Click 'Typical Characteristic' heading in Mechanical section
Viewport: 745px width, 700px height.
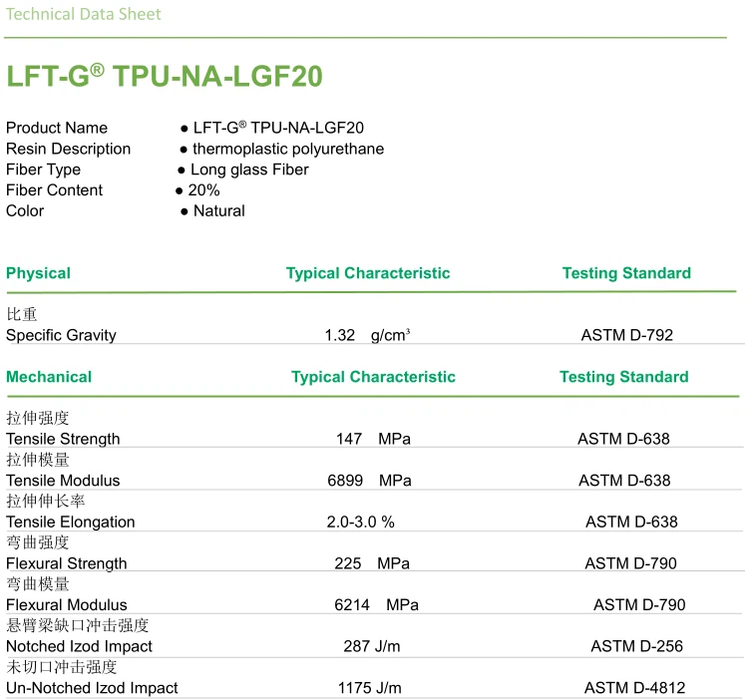(373, 377)
